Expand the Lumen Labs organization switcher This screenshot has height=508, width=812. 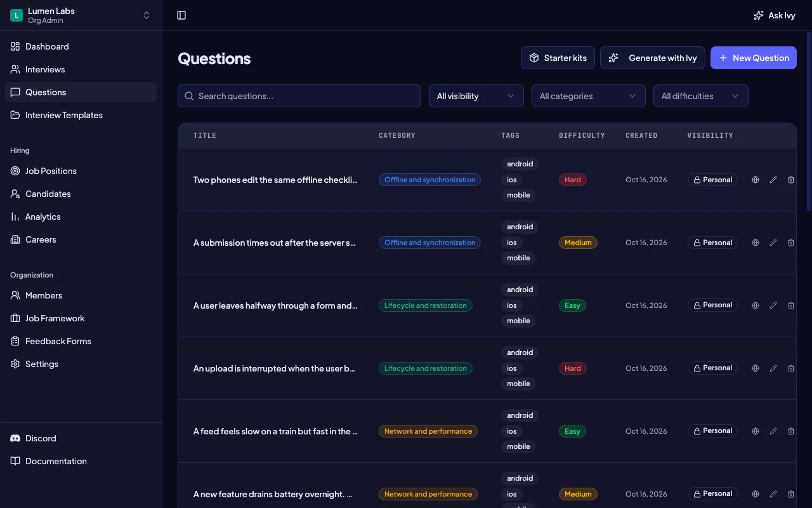81,15
